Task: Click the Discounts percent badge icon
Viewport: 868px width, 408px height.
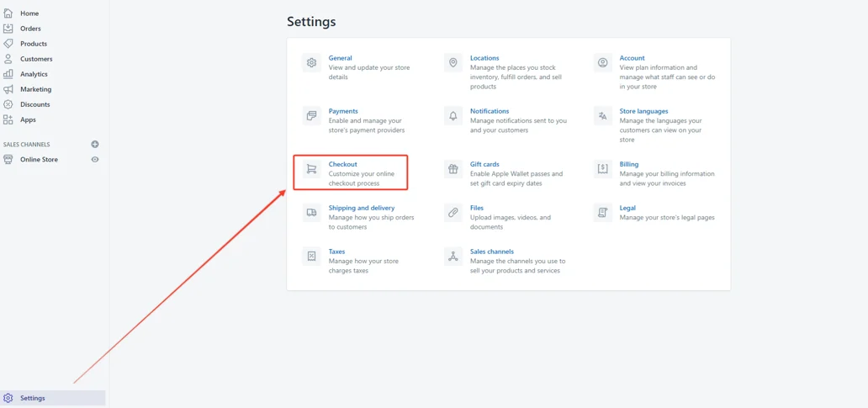Action: (x=8, y=104)
